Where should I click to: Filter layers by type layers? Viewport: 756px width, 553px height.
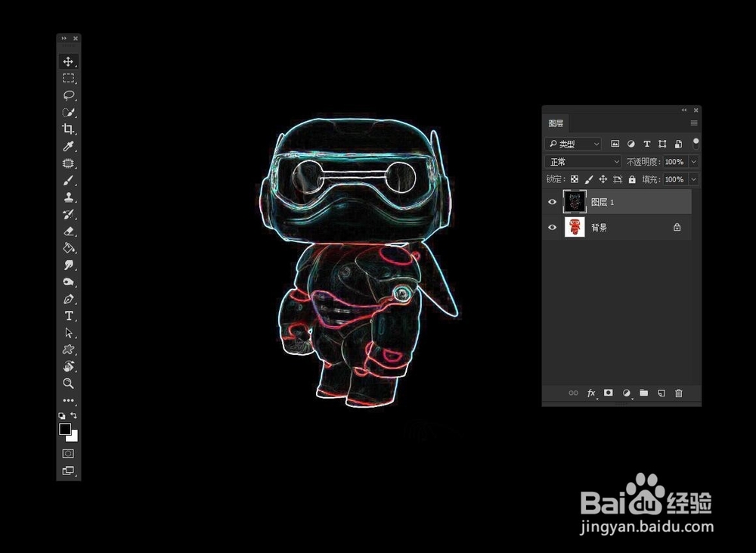pos(646,144)
